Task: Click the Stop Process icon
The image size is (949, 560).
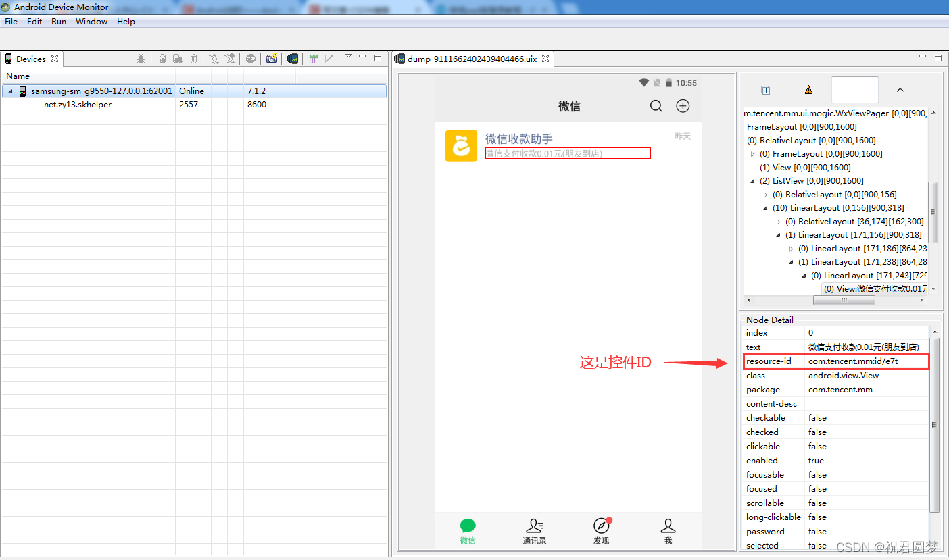Action: [x=251, y=59]
